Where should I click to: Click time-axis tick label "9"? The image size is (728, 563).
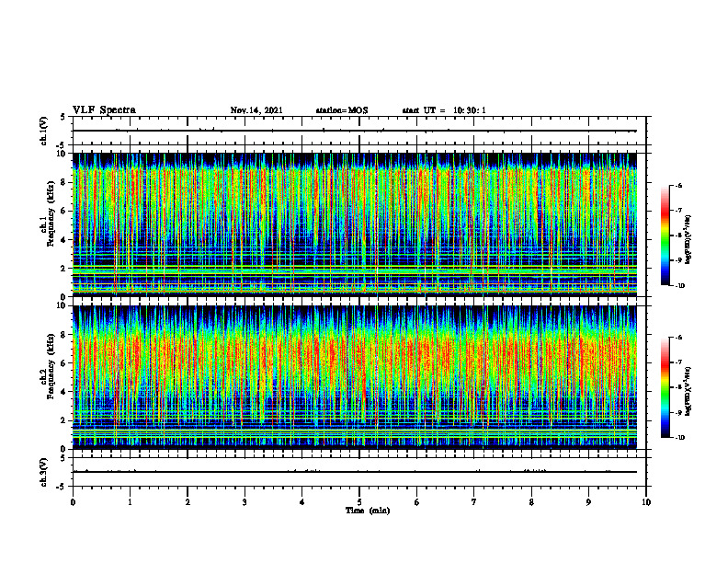tap(588, 502)
